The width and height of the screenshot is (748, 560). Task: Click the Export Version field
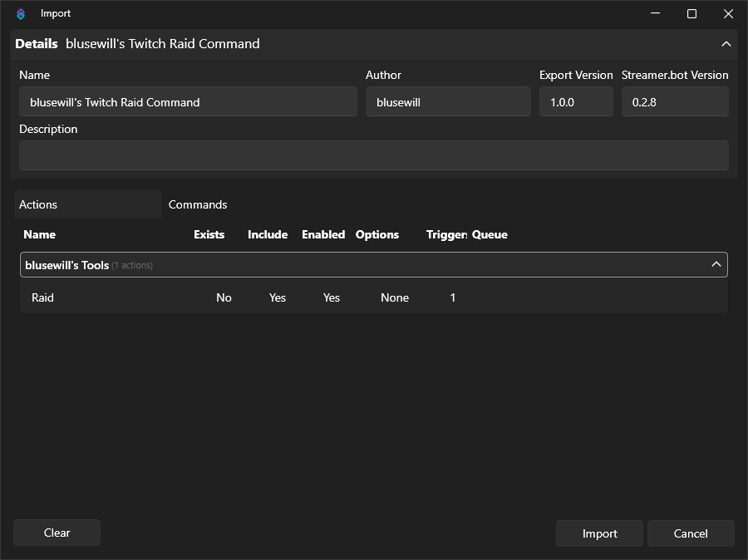point(575,102)
